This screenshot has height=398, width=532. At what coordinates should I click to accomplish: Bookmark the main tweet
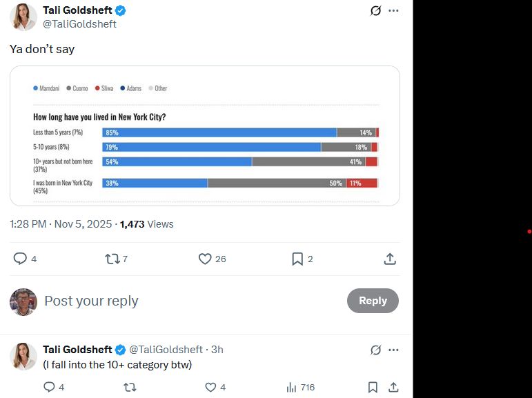tap(297, 259)
